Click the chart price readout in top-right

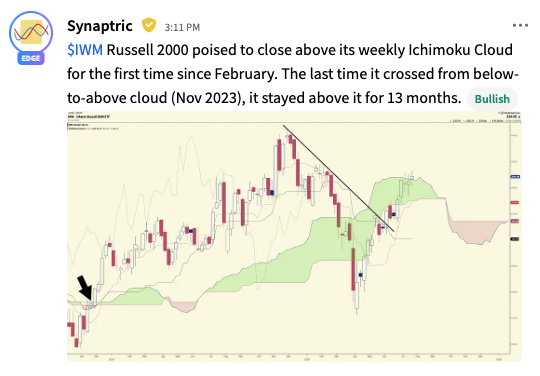[x=513, y=117]
